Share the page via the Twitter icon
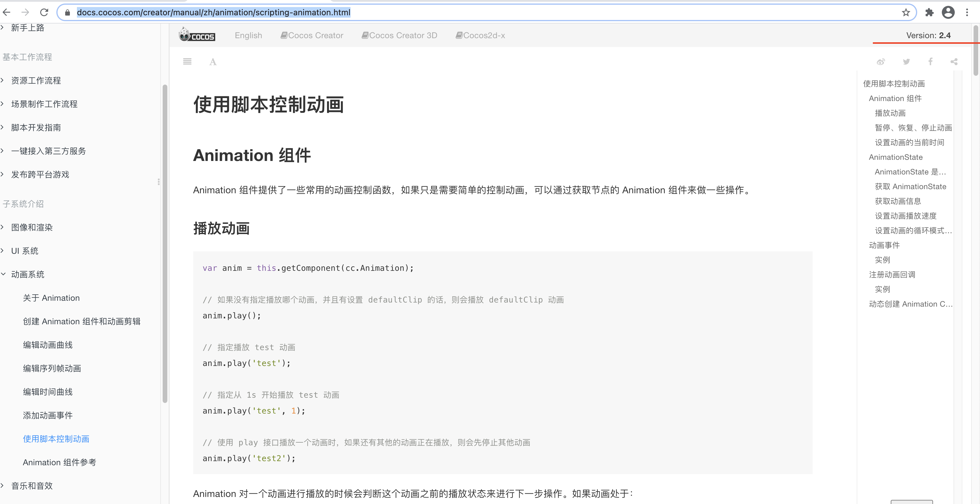Viewport: 980px width, 504px height. click(x=906, y=62)
